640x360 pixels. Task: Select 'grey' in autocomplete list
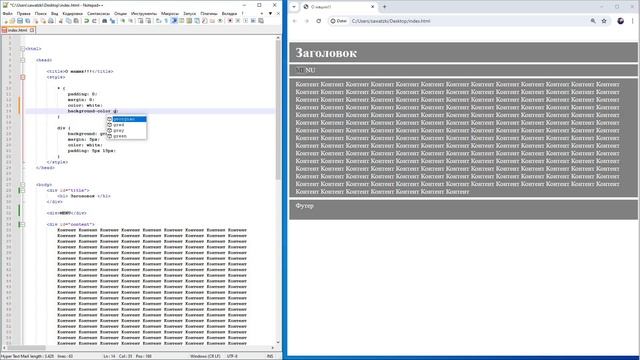tap(119, 131)
